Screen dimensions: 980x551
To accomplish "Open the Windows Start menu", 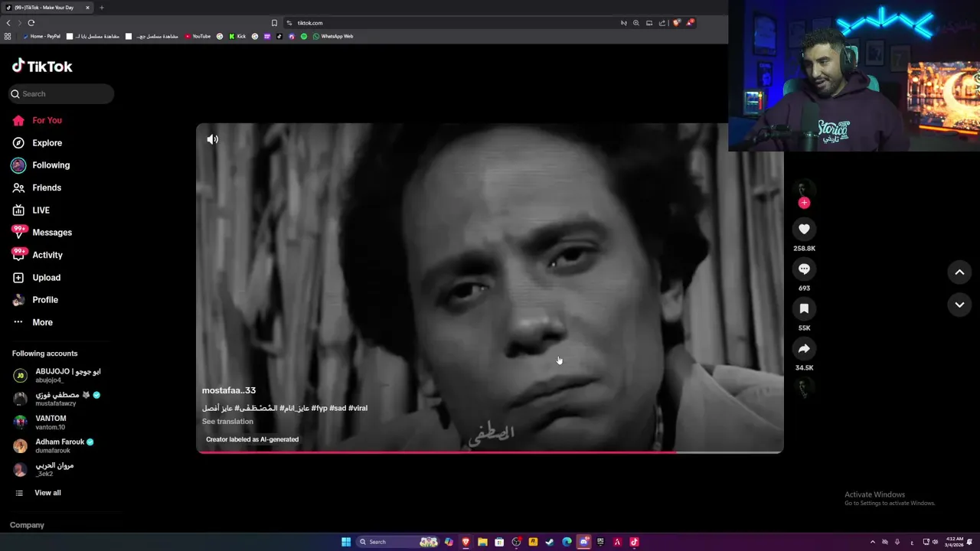I will pos(346,542).
